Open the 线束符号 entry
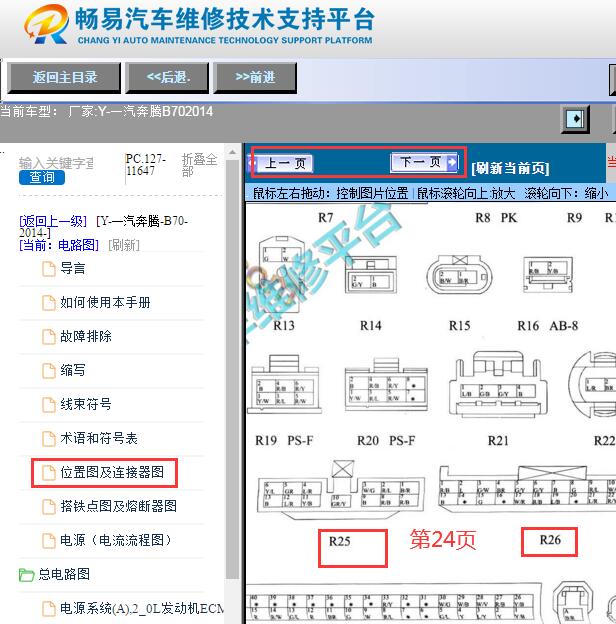Screen dimensions: 616x624 pos(86,404)
